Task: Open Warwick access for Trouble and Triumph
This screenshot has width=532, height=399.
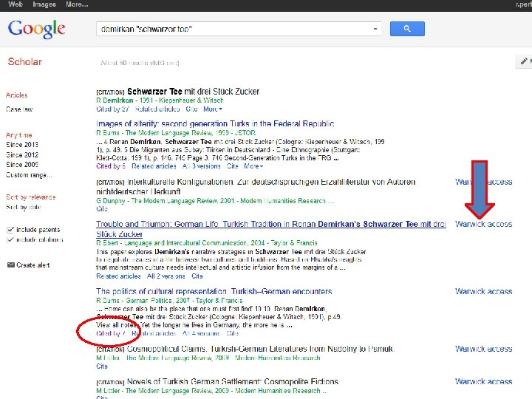Action: (x=483, y=225)
